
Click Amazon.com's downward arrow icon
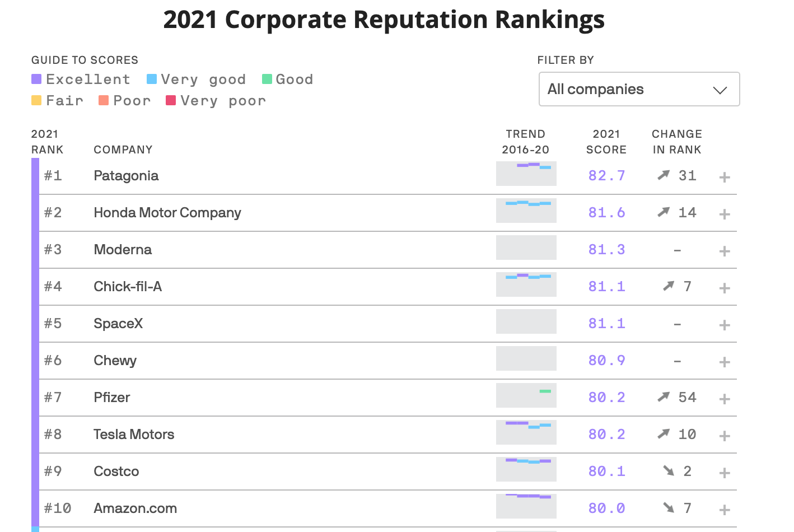click(669, 507)
